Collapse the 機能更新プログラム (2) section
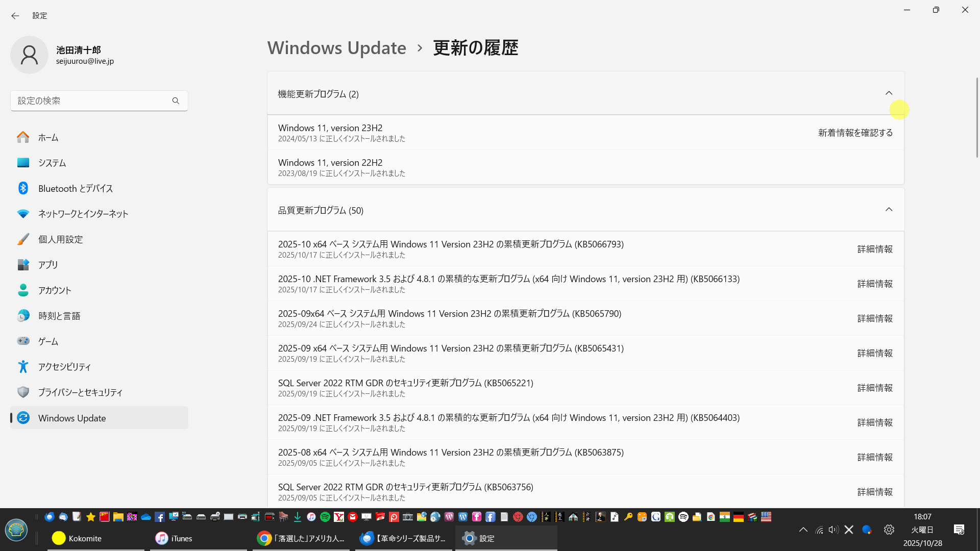 point(889,93)
